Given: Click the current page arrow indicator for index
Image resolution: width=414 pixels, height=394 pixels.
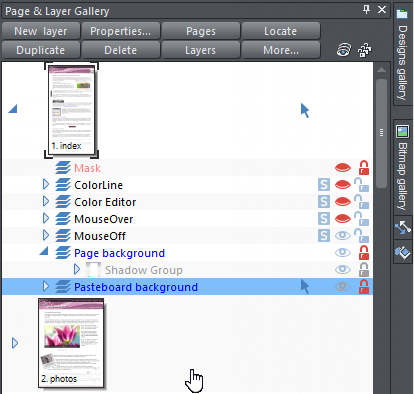Looking at the screenshot, I should (x=305, y=110).
